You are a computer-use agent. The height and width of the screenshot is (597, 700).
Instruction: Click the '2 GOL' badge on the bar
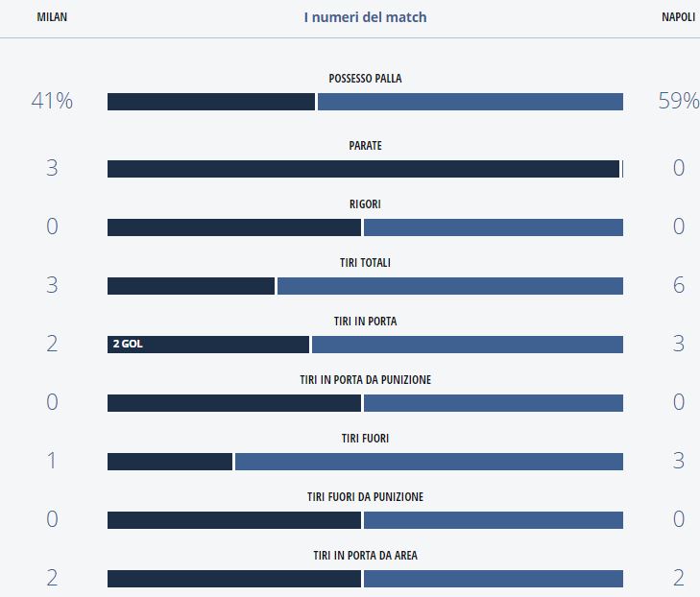128,344
